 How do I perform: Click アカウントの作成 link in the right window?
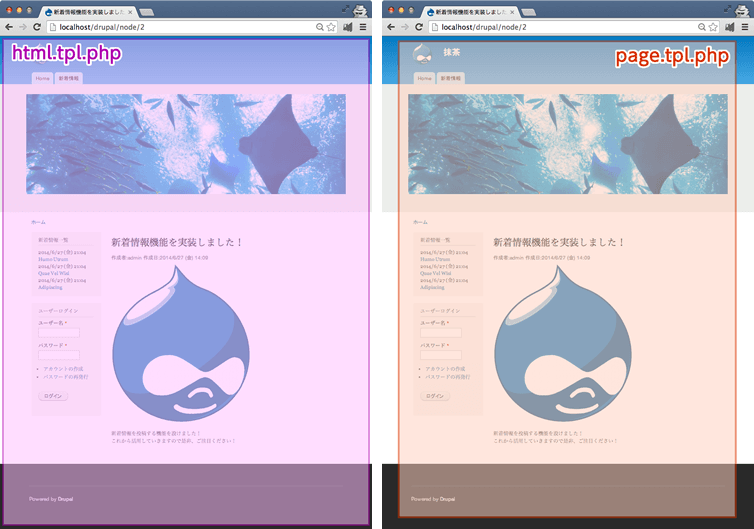pos(445,369)
